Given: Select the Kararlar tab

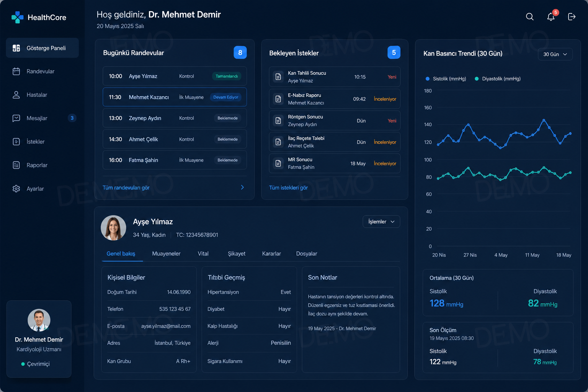Looking at the screenshot, I should [271, 254].
